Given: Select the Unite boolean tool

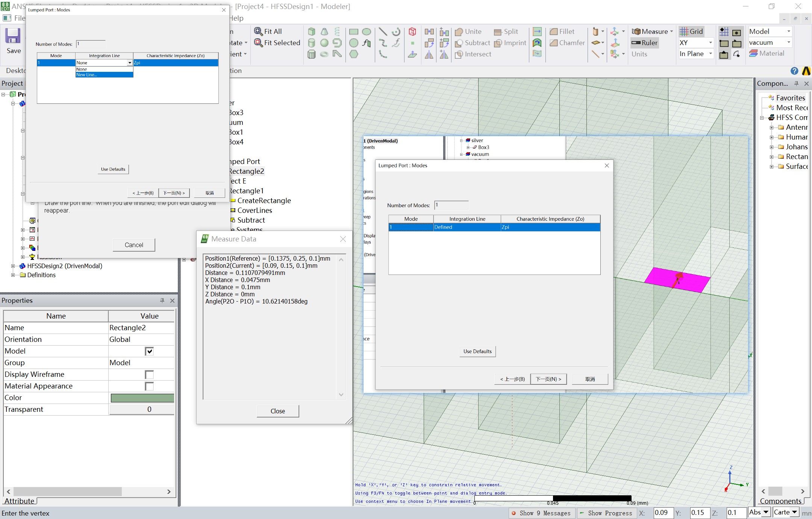Looking at the screenshot, I should [x=459, y=32].
